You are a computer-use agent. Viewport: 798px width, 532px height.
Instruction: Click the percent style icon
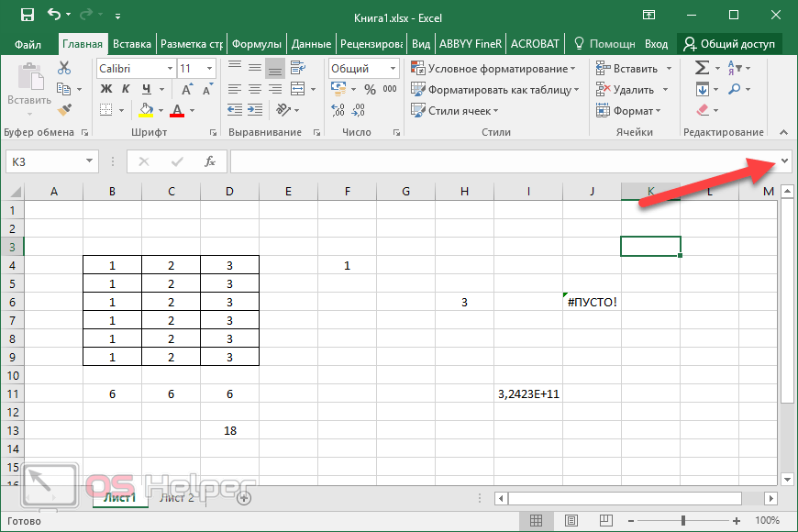[x=370, y=90]
